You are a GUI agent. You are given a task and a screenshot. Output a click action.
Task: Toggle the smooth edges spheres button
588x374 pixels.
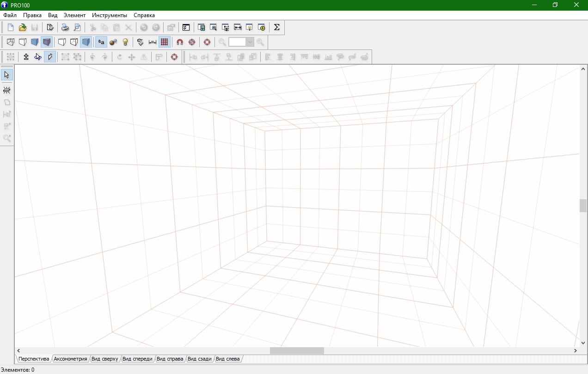click(x=113, y=42)
